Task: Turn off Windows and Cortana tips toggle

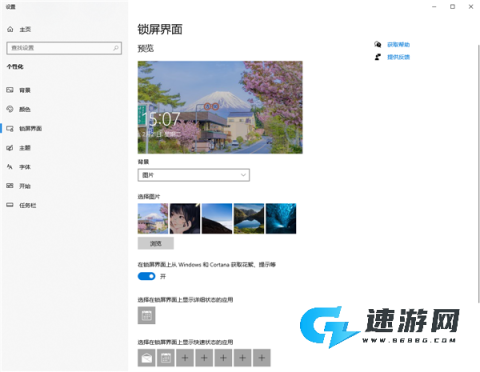Action: click(147, 276)
